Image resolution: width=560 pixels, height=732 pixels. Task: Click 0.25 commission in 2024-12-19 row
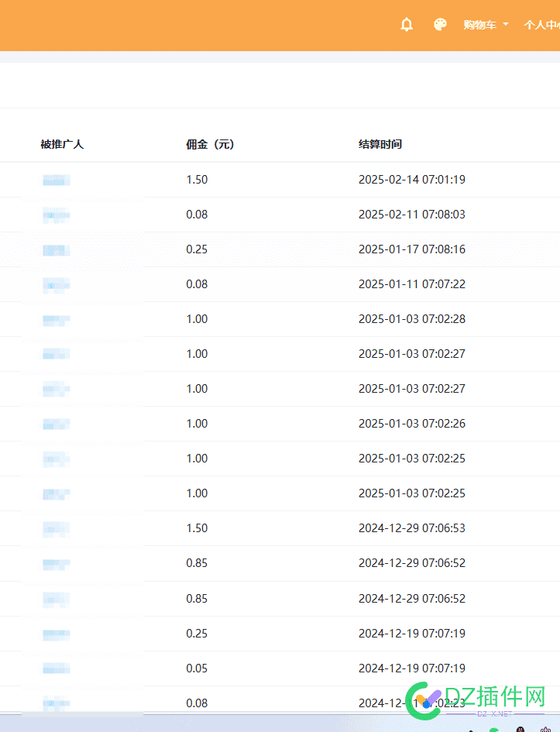tap(197, 634)
